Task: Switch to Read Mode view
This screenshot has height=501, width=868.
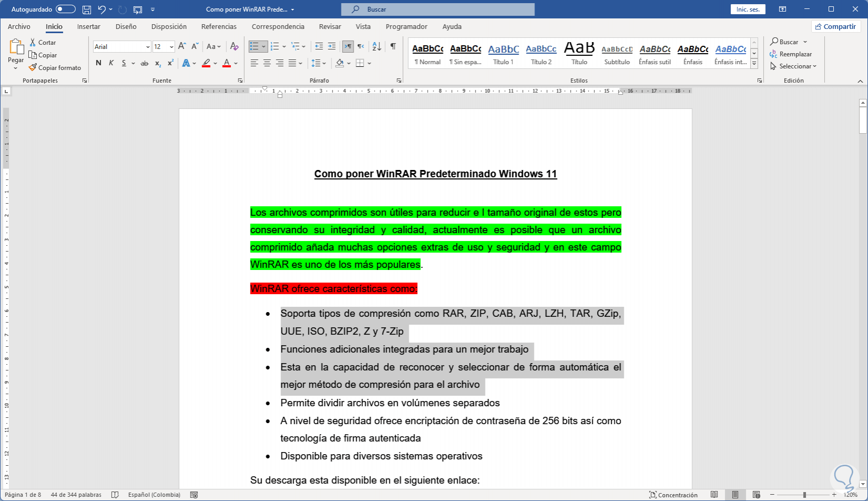Action: [x=714, y=495]
